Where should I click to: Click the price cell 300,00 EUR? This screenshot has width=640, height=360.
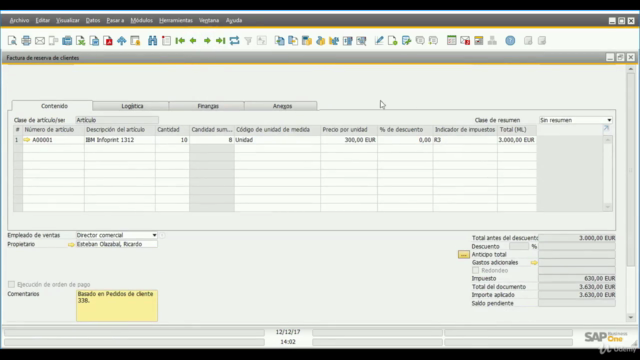point(349,140)
